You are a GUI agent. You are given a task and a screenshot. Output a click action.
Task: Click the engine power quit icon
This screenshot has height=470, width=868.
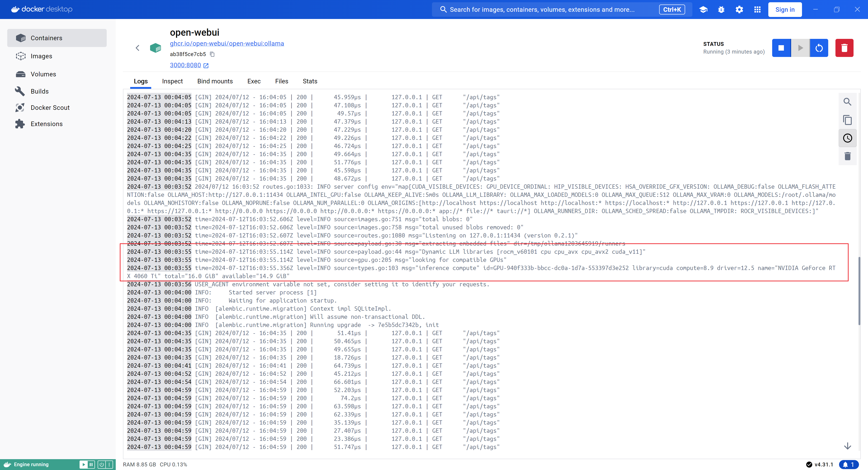click(101, 464)
